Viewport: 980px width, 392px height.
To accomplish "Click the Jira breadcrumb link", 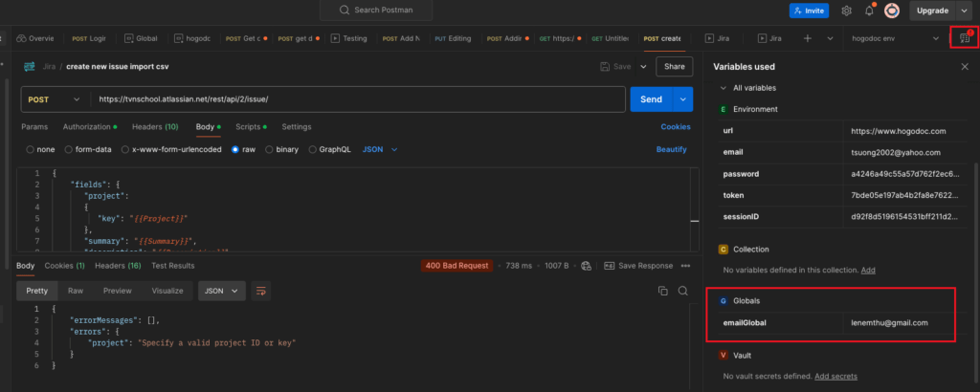I will (x=50, y=66).
